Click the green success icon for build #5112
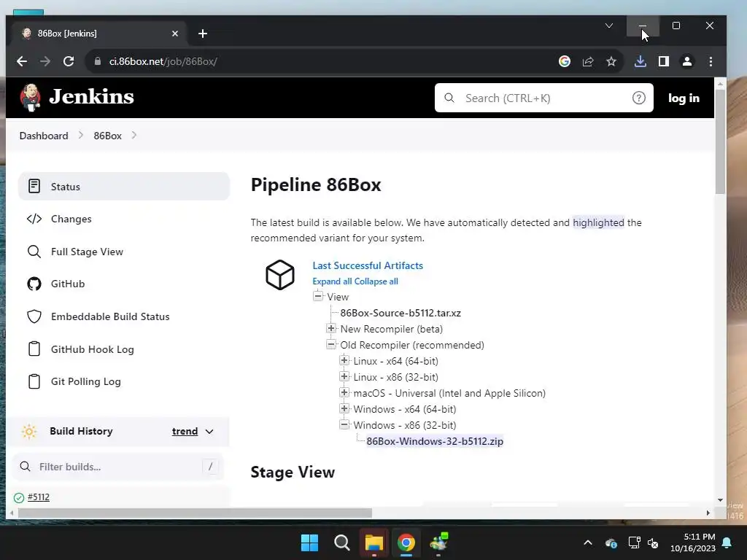 click(19, 497)
